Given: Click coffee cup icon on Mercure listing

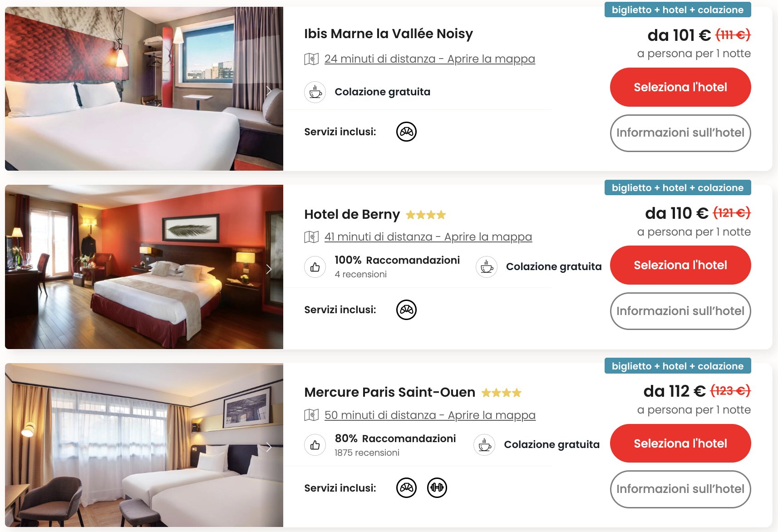Looking at the screenshot, I should coord(484,445).
